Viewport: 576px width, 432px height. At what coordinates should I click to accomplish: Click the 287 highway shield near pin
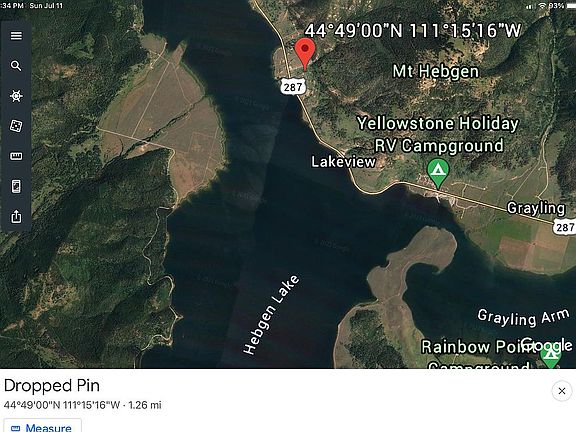pyautogui.click(x=293, y=86)
